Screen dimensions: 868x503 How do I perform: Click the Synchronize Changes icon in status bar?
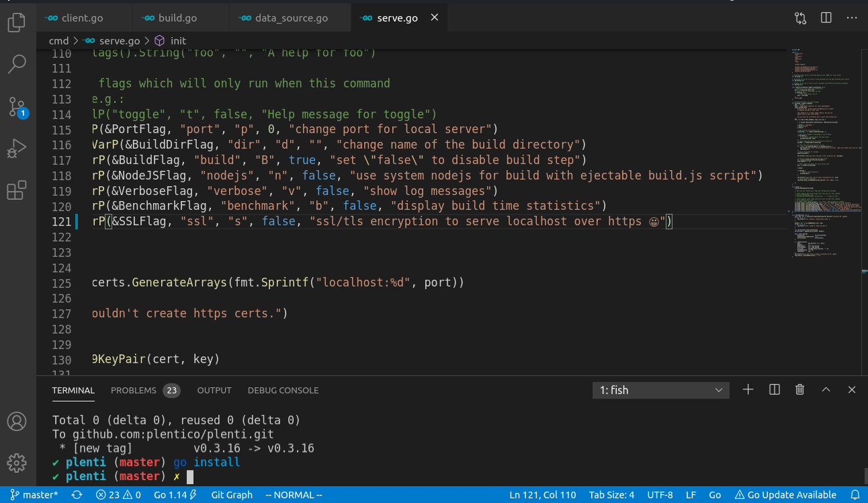(x=77, y=495)
